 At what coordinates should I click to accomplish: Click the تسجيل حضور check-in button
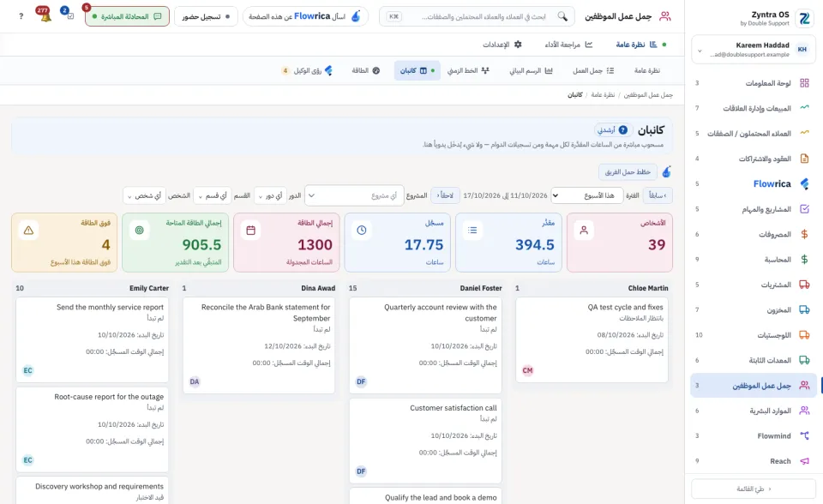(x=206, y=16)
